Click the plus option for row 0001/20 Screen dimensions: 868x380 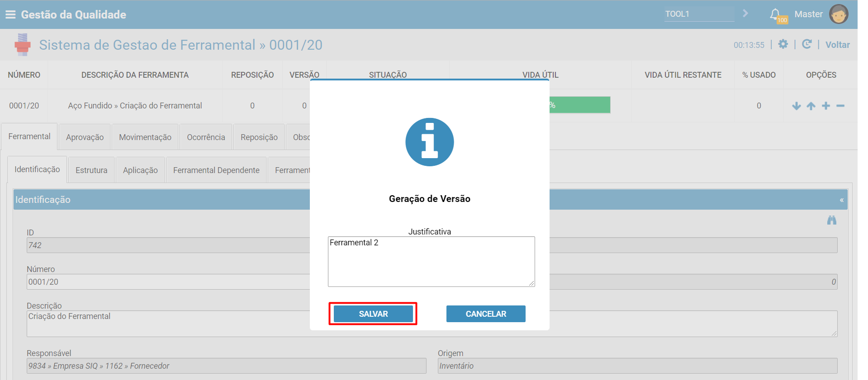[826, 106]
